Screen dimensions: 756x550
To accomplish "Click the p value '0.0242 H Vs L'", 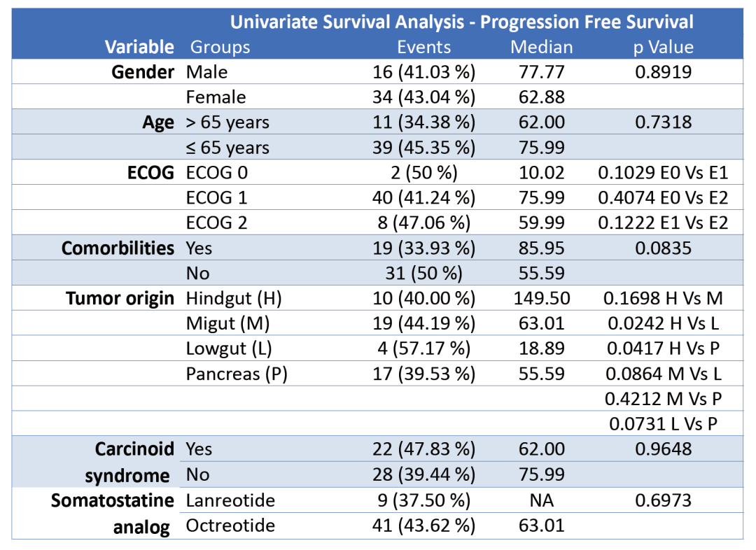I will coord(663,324).
